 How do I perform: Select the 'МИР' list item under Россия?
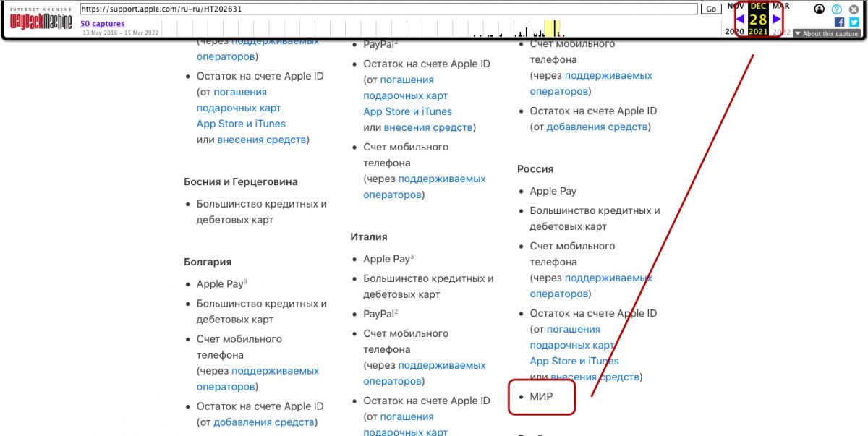pos(541,396)
